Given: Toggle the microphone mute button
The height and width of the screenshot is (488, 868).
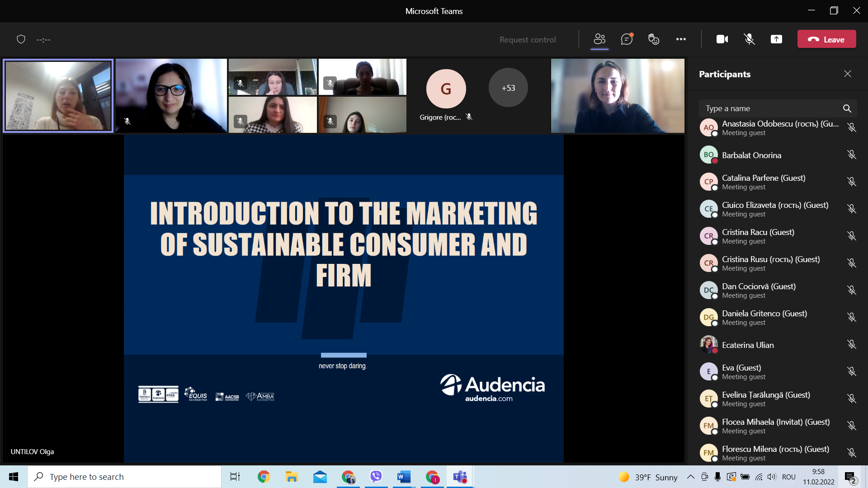Looking at the screenshot, I should click(749, 39).
